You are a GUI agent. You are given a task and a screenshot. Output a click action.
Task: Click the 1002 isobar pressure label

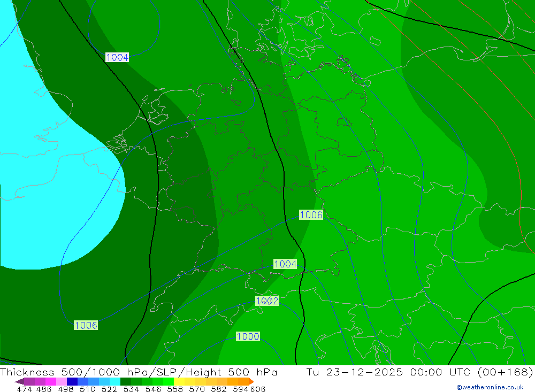click(x=267, y=301)
